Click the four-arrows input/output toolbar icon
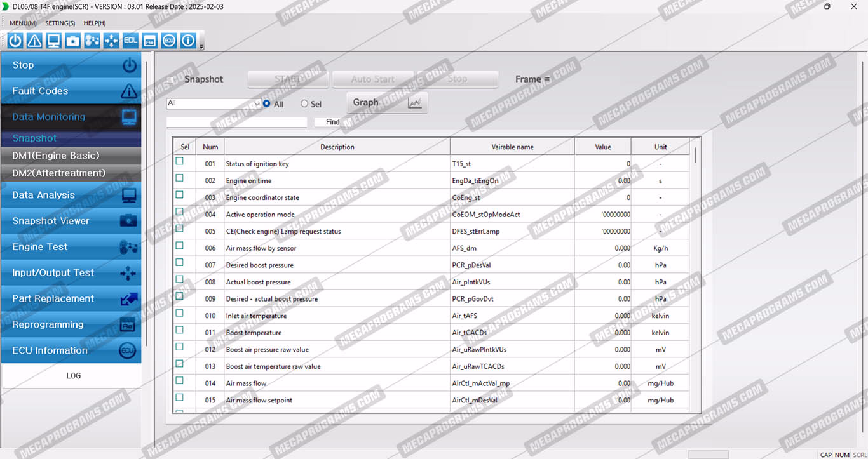 click(111, 41)
